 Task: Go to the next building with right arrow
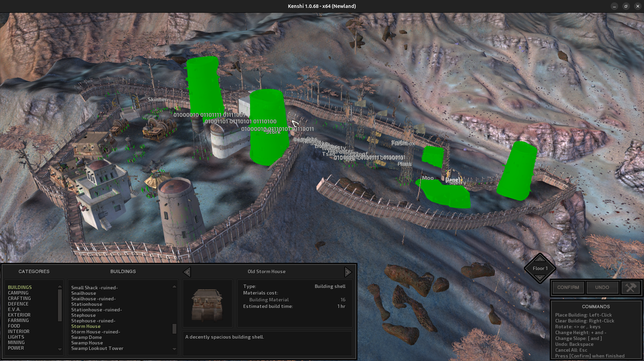pyautogui.click(x=348, y=272)
